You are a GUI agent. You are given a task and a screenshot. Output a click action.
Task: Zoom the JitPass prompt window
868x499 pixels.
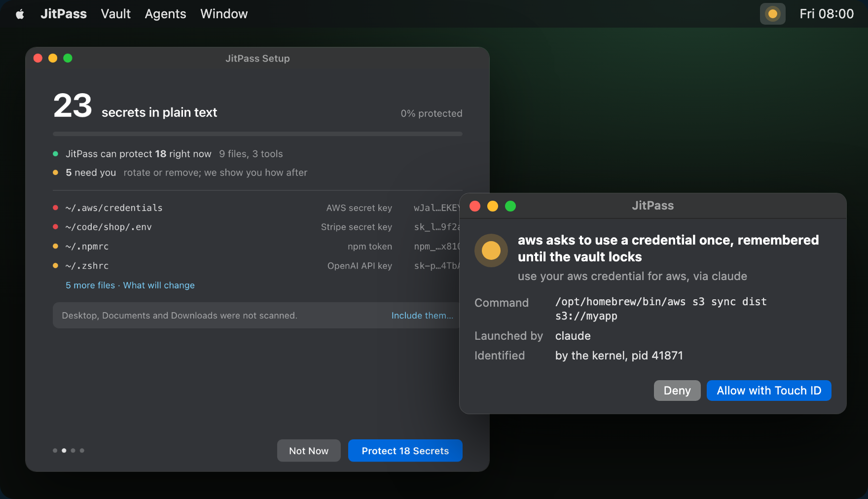(510, 206)
